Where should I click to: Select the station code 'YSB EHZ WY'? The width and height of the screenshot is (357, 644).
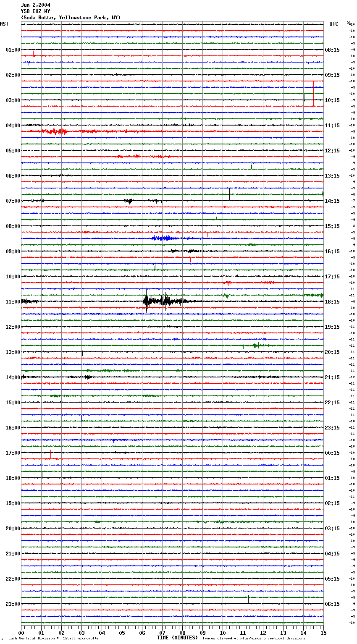click(36, 11)
